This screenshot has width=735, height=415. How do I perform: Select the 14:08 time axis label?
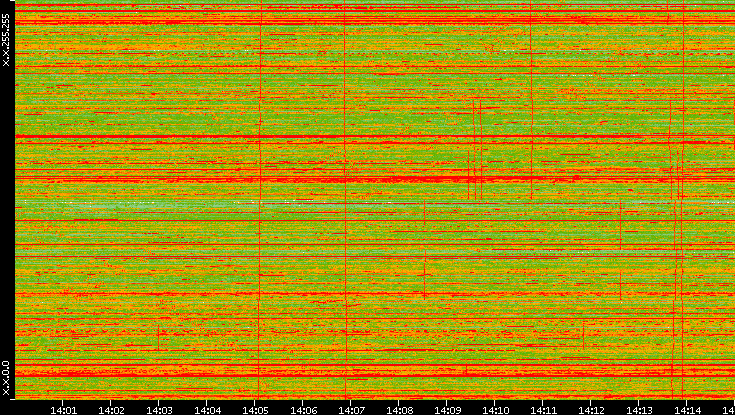pyautogui.click(x=399, y=410)
